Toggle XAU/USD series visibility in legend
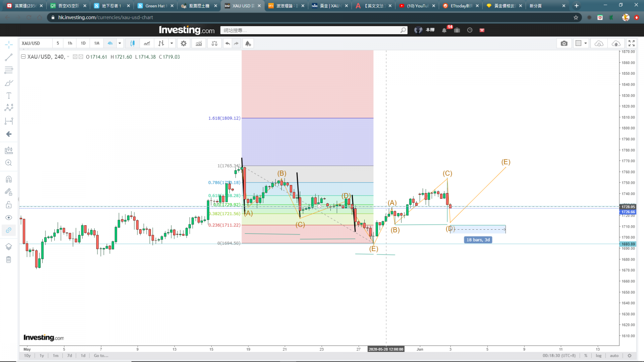 coord(75,57)
